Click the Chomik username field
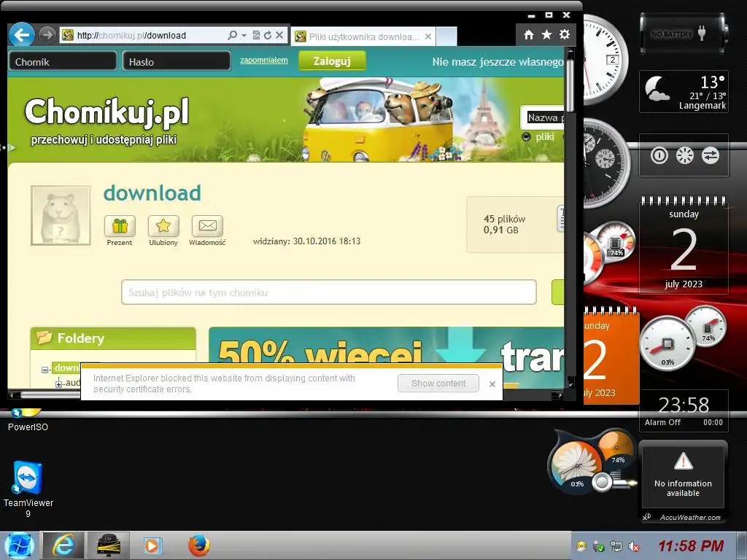The height and width of the screenshot is (560, 747). pos(63,61)
